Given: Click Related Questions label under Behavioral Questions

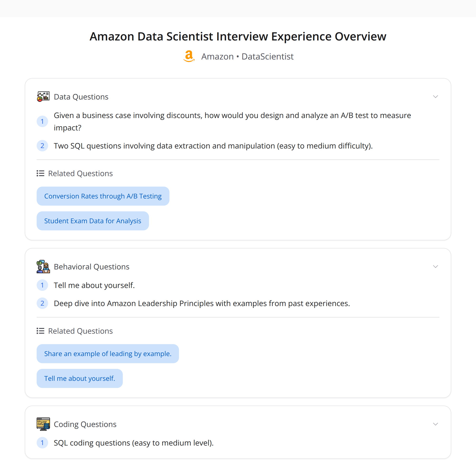Looking at the screenshot, I should coord(80,331).
